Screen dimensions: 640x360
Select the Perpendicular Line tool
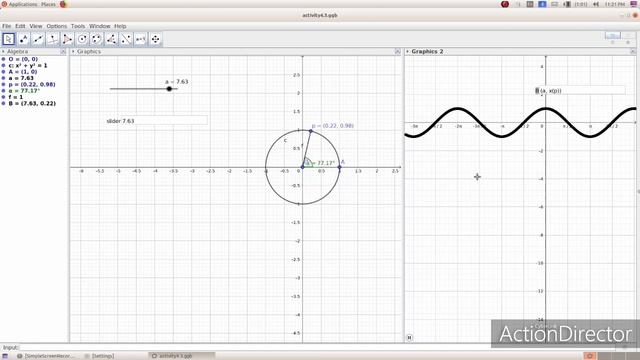[x=53, y=39]
